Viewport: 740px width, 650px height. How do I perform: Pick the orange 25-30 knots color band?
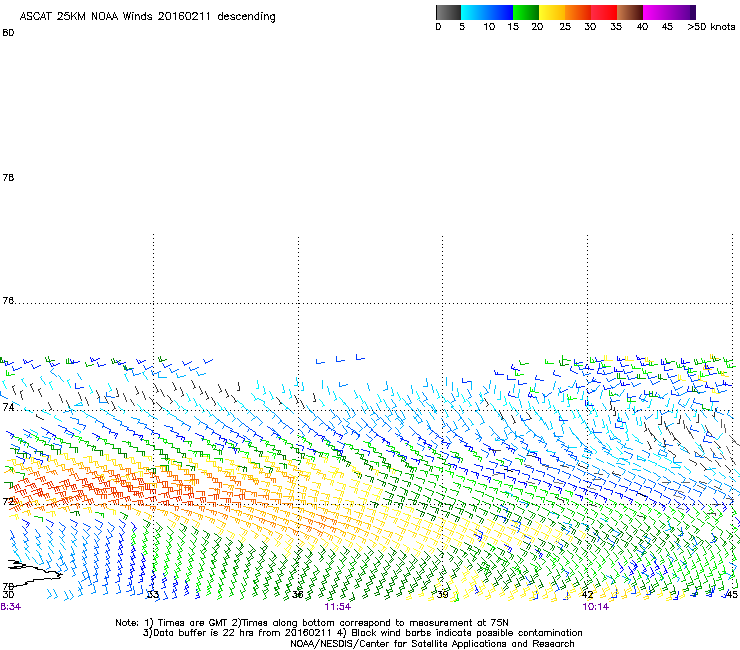coord(578,12)
